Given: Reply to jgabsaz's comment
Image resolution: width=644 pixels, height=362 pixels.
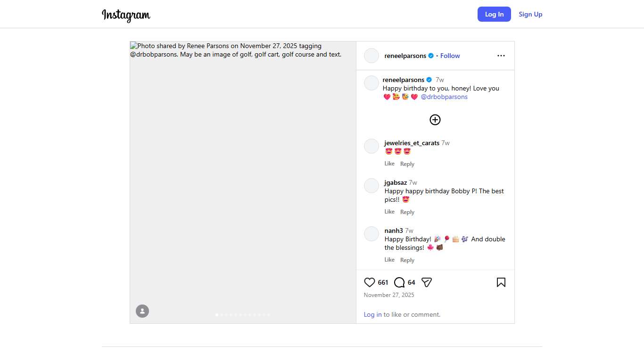Looking at the screenshot, I should click(407, 212).
